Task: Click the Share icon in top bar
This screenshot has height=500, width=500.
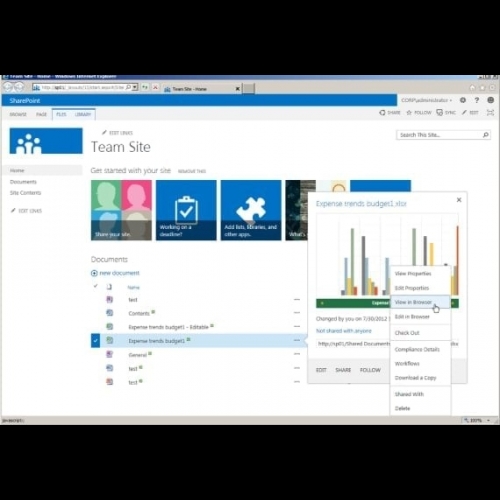Action: 382,113
